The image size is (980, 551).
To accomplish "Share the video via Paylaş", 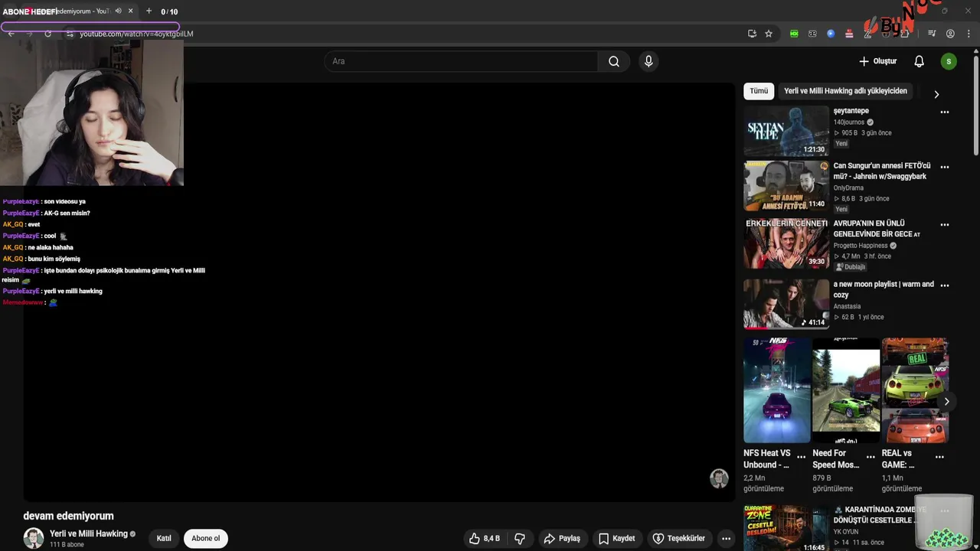I will click(x=562, y=539).
